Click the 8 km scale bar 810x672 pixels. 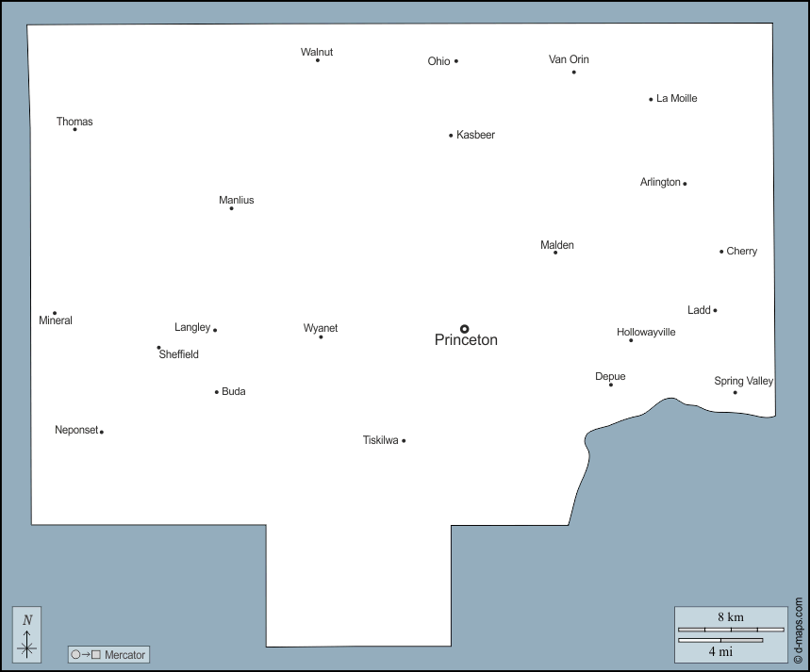pos(731,629)
